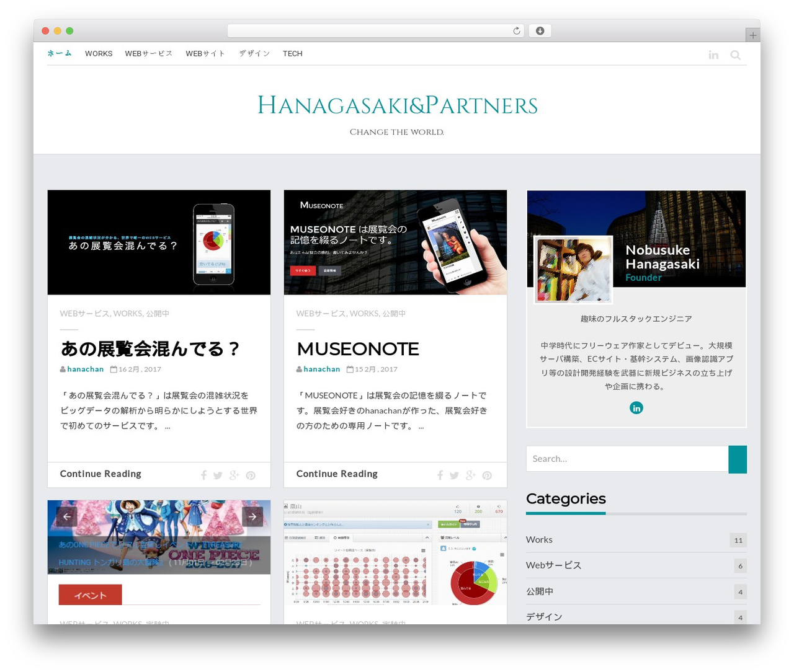Screen dimensions: 794x672
Task: Open the MUSEONOTE post title
Action: pyautogui.click(x=358, y=349)
